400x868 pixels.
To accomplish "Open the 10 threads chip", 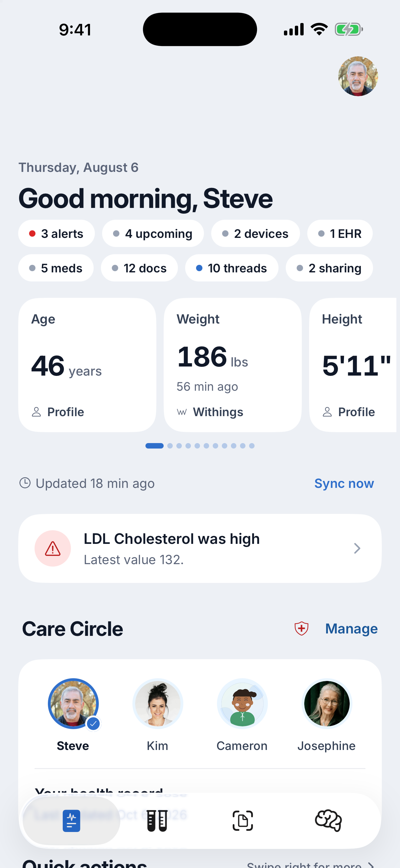I will pyautogui.click(x=232, y=268).
